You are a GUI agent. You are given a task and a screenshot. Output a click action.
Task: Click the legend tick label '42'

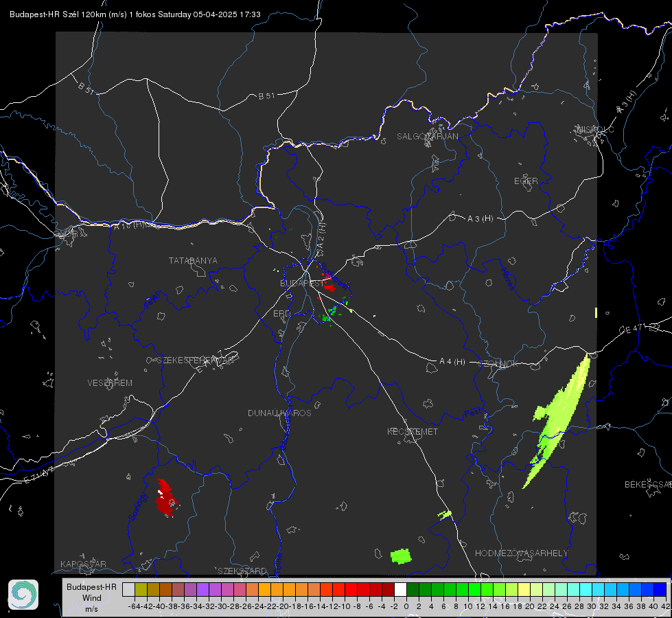pos(665,606)
